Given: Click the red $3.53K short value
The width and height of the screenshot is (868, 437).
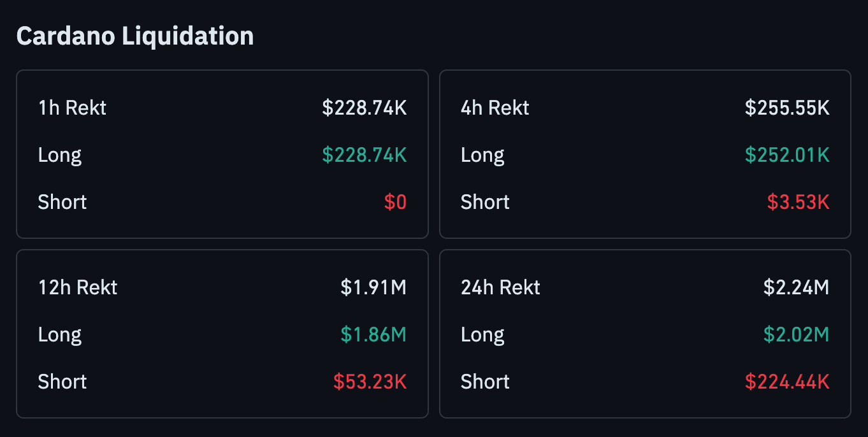Looking at the screenshot, I should tap(798, 202).
